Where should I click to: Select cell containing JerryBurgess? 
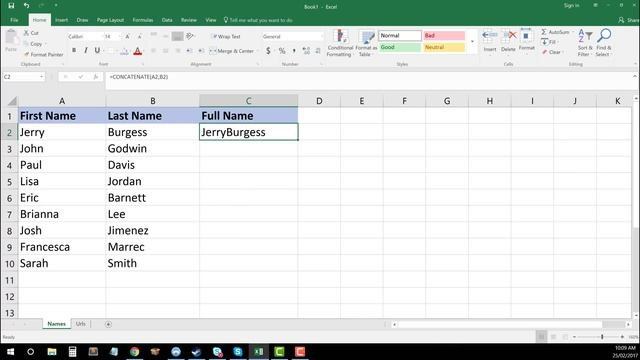(249, 132)
